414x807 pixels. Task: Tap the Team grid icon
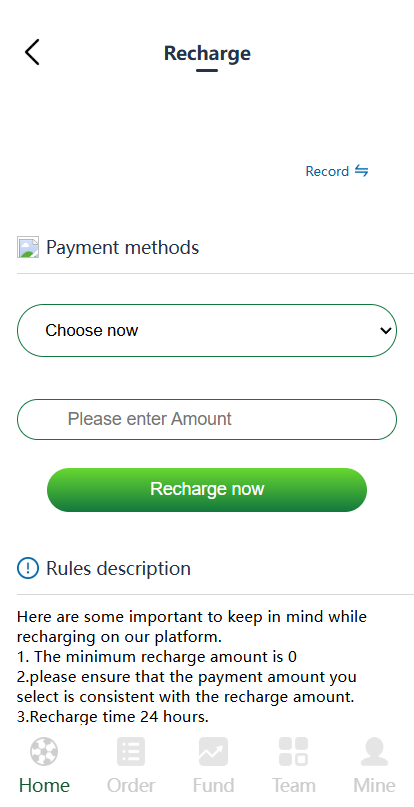coord(294,751)
